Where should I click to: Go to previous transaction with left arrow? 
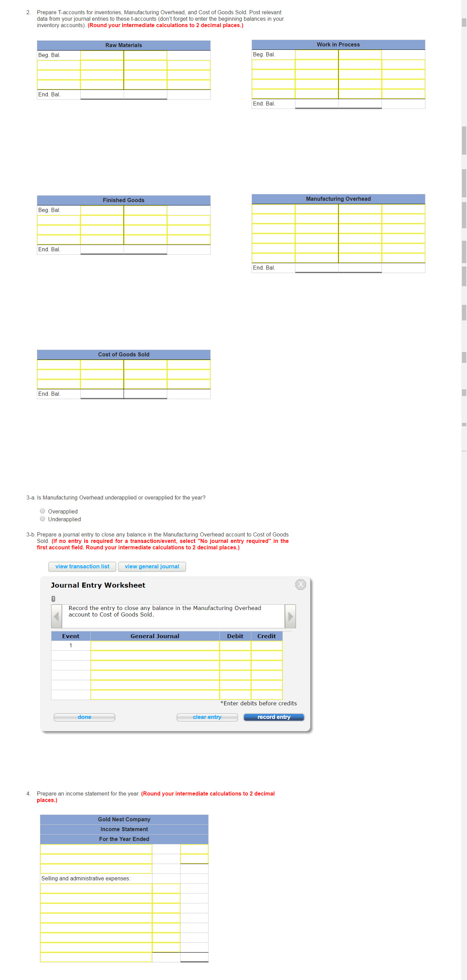(56, 616)
